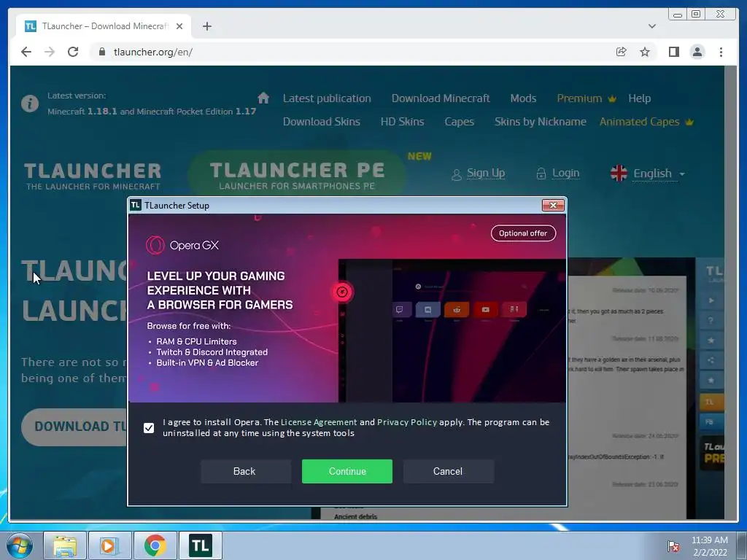Open the Premium menu item

(x=587, y=98)
